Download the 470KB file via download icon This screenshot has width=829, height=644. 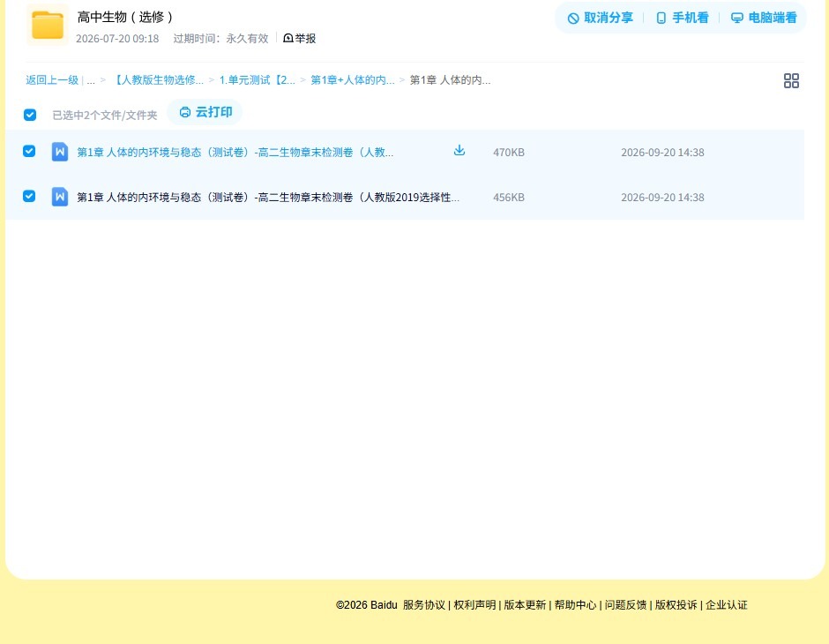tap(459, 150)
